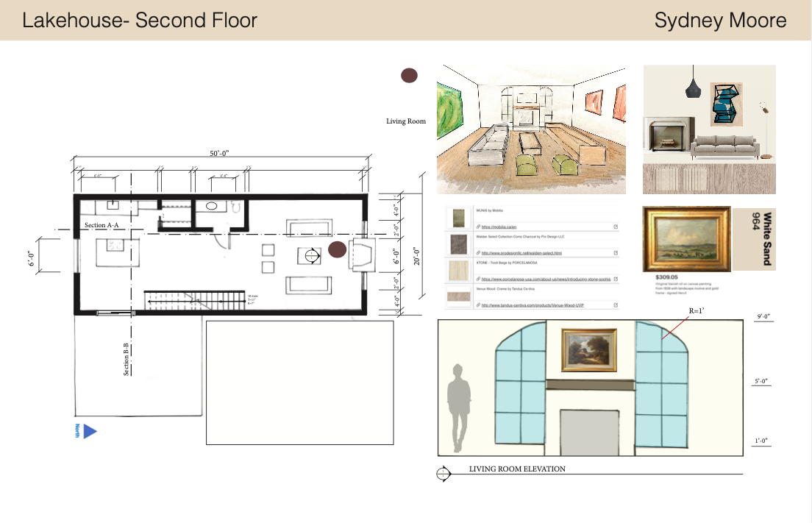Click the grey sofa in the mood board
Viewport: 812px width, 523px height.
pyautogui.click(x=725, y=146)
